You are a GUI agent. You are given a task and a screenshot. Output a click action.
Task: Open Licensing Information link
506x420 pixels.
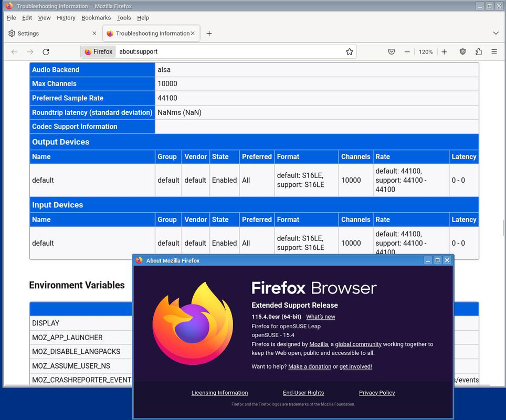[219, 393]
